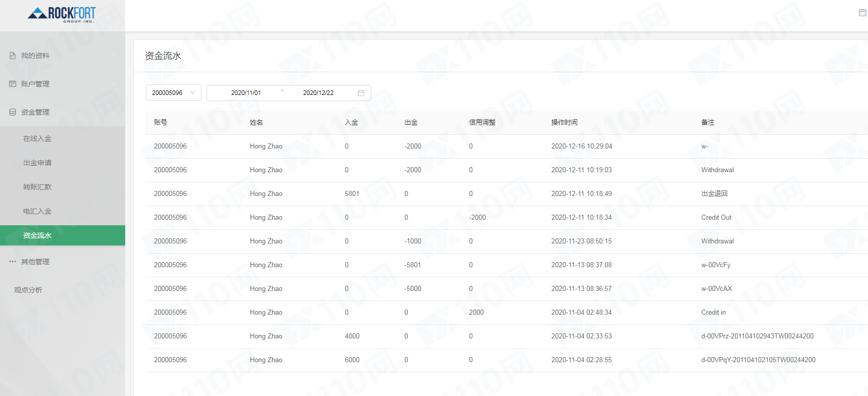
Task: Click the credit adjustment value 2000
Action: [476, 313]
